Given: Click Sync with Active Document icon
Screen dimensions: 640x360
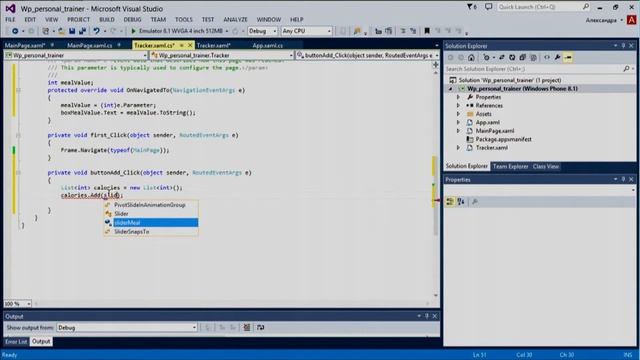Looking at the screenshot, I should click(x=502, y=58).
